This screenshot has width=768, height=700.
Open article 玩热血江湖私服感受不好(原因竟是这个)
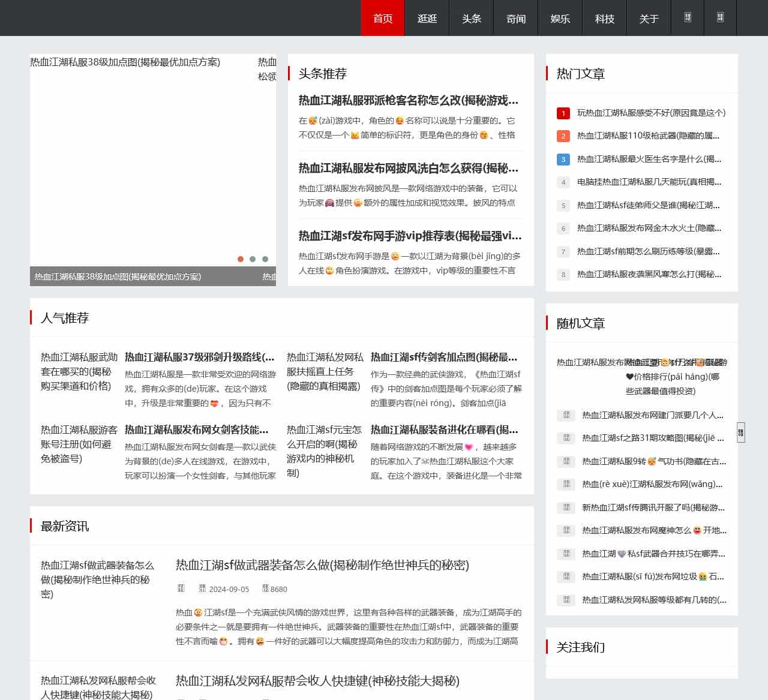[650, 113]
